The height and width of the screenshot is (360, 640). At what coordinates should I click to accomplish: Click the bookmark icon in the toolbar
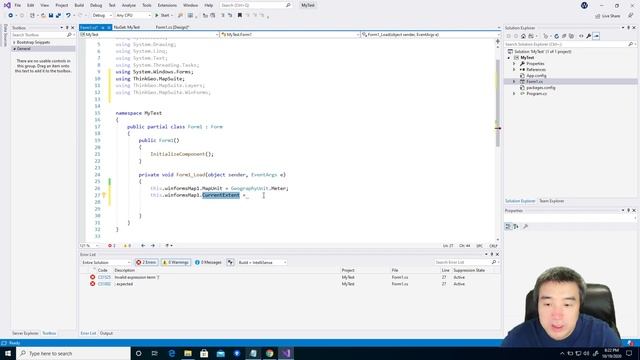(240, 16)
